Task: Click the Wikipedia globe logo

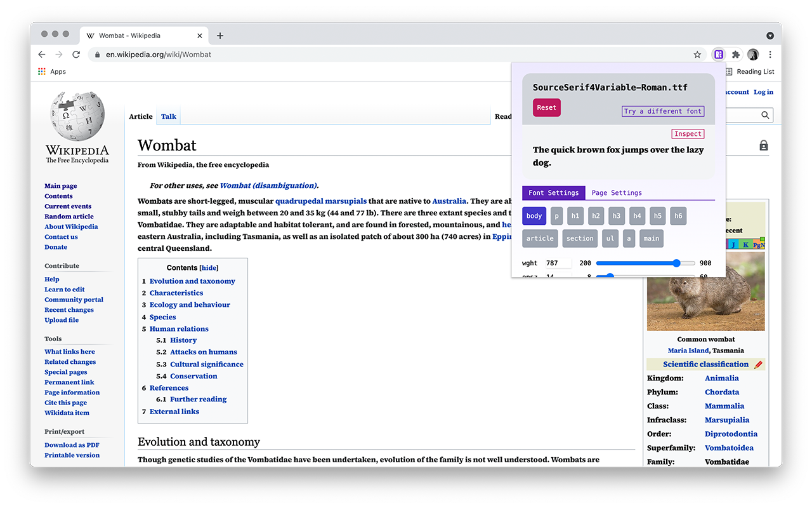Action: coord(77,116)
